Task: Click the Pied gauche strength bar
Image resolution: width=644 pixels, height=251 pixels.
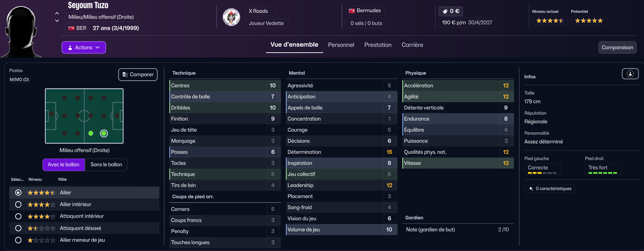Action: coord(542,173)
